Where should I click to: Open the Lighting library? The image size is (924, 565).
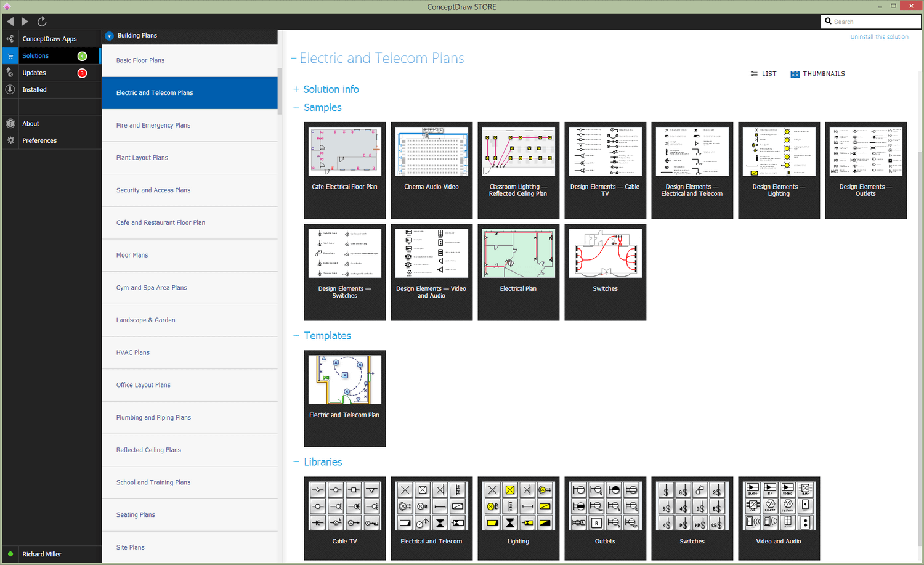coord(519,518)
